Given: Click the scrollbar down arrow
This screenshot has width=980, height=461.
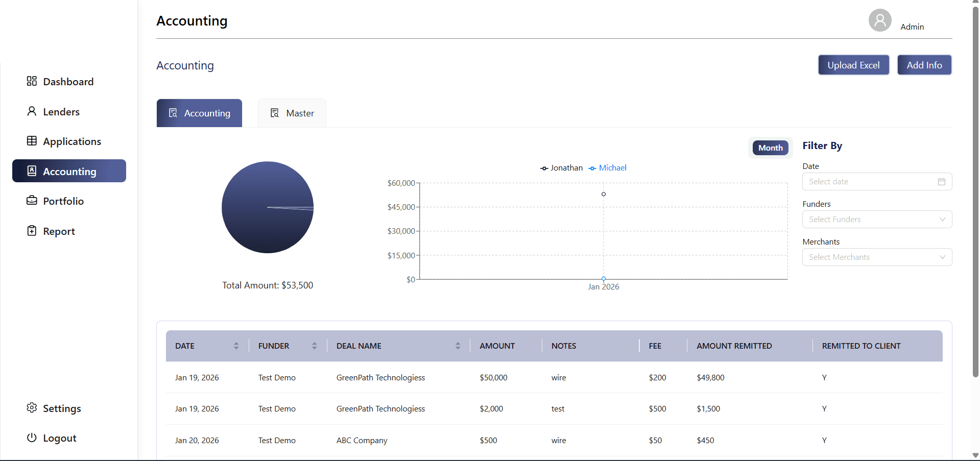Looking at the screenshot, I should (x=975, y=455).
